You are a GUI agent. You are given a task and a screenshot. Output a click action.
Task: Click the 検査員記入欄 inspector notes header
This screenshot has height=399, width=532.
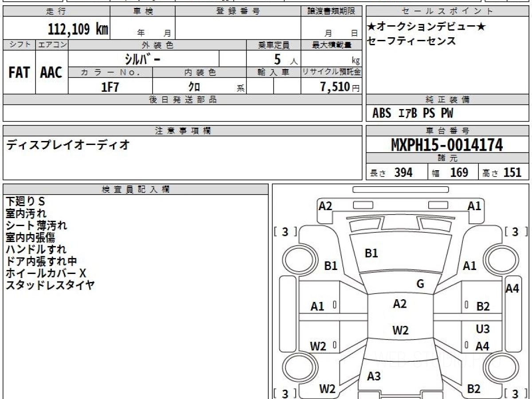click(x=136, y=189)
